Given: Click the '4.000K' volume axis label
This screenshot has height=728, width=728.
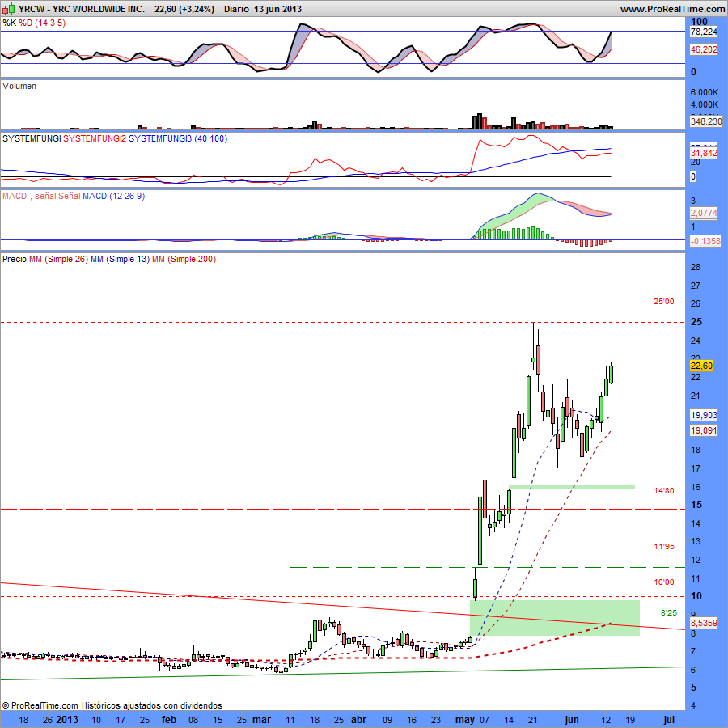Looking at the screenshot, I should 705,104.
